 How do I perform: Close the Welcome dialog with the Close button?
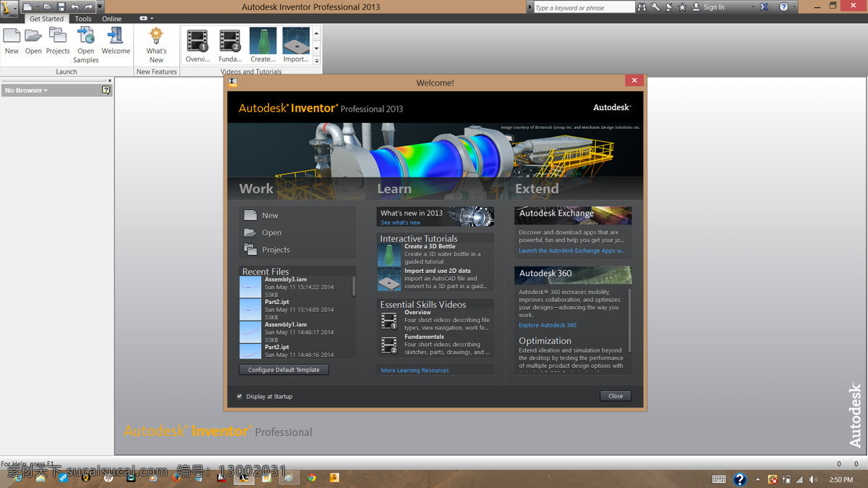pos(616,396)
